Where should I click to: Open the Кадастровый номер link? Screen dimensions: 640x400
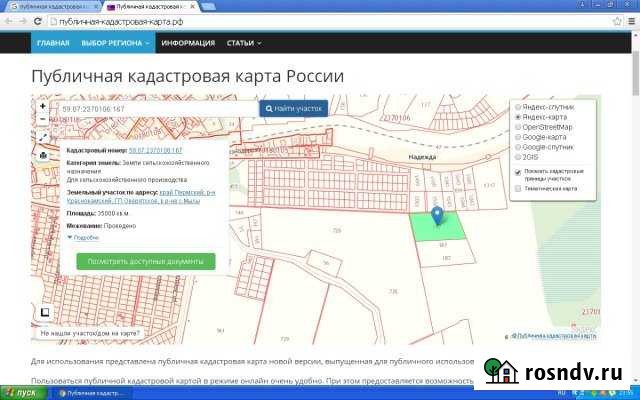[x=156, y=151]
